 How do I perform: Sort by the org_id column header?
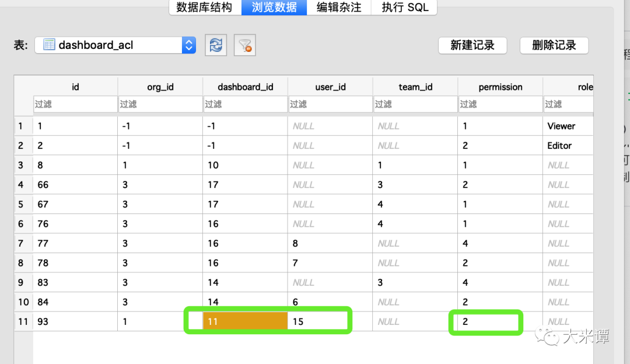160,87
